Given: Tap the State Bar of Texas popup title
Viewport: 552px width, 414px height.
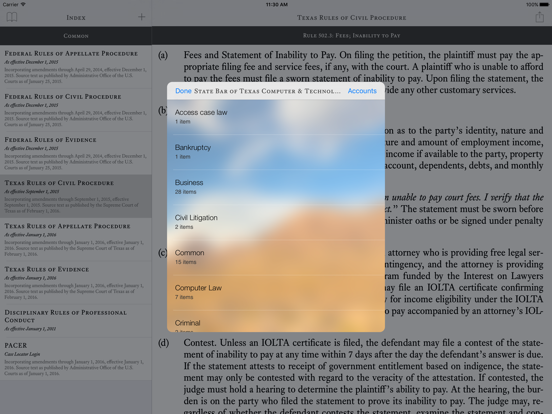Looking at the screenshot, I should click(x=268, y=91).
